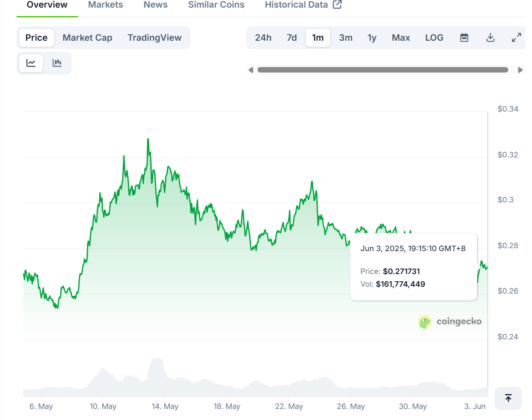Expand chart to fullscreen
The image size is (532, 420).
(x=516, y=38)
